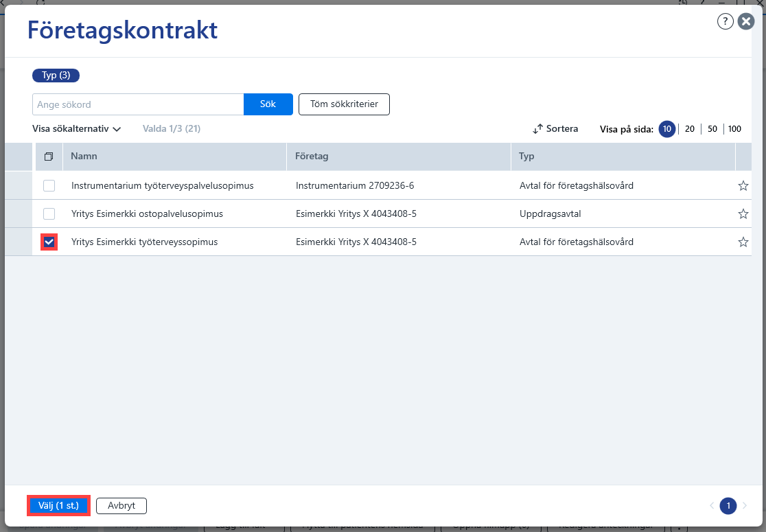Show 50 results per page
This screenshot has height=532, width=766.
coord(712,129)
